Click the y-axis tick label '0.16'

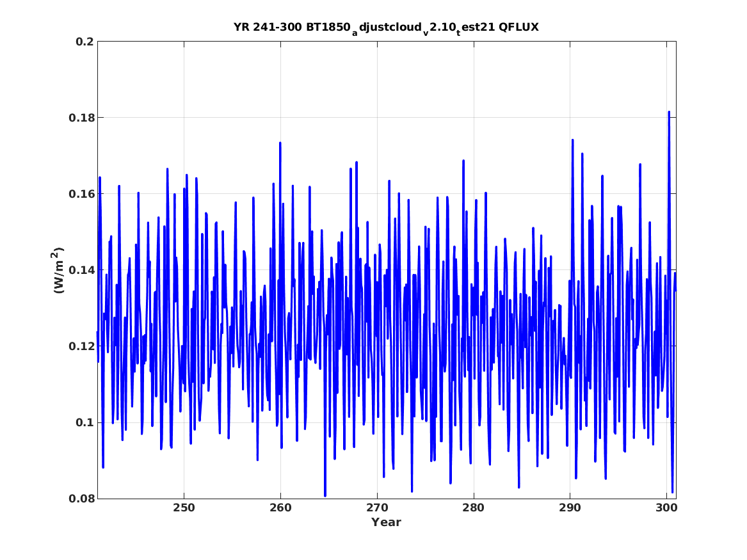click(81, 195)
